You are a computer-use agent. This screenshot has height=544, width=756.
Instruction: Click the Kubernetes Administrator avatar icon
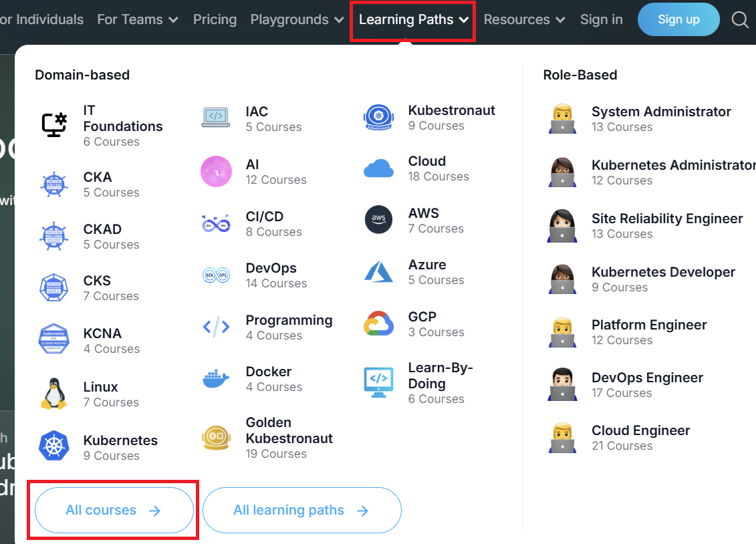[x=562, y=172]
